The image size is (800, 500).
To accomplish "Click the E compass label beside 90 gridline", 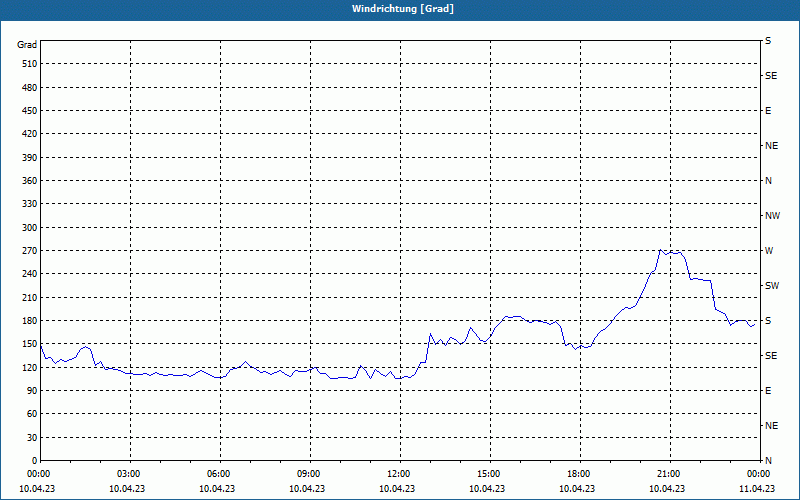I will 768,391.
